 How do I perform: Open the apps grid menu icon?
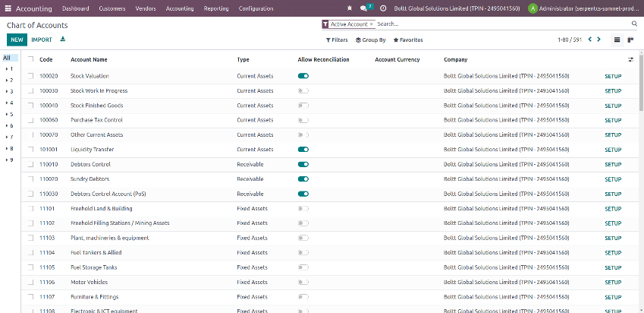click(x=8, y=8)
